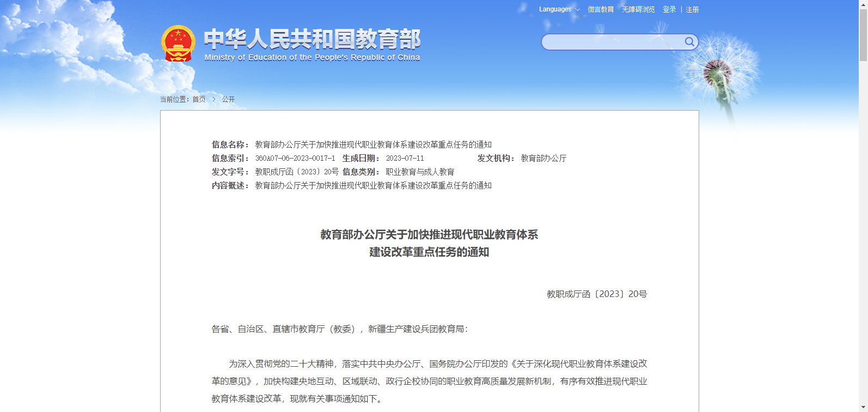This screenshot has height=412, width=868.
Task: Click the index number 360A07-06-2023-0017-1
Action: [x=295, y=158]
